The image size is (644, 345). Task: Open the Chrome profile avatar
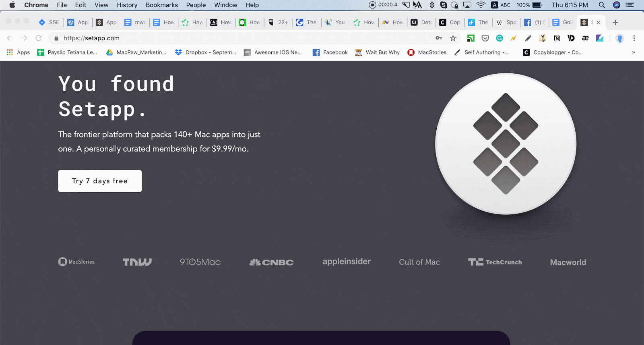point(620,38)
